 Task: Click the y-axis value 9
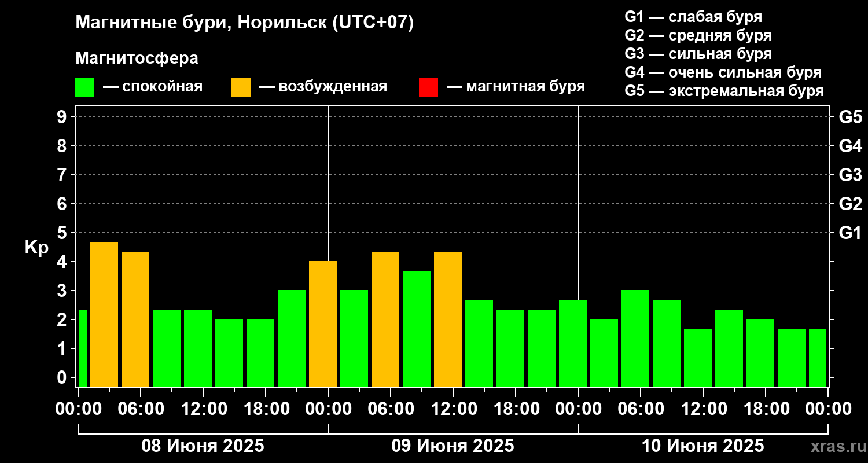[x=63, y=117]
